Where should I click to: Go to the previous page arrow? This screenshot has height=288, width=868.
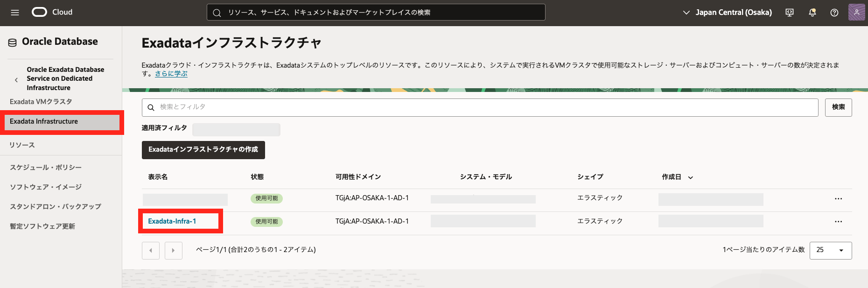pos(151,251)
